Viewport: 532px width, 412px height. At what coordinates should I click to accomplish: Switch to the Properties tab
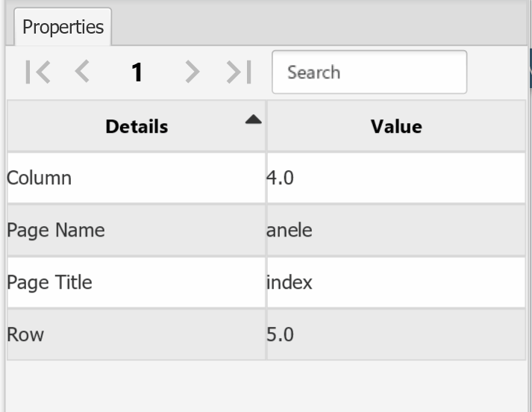[63, 28]
